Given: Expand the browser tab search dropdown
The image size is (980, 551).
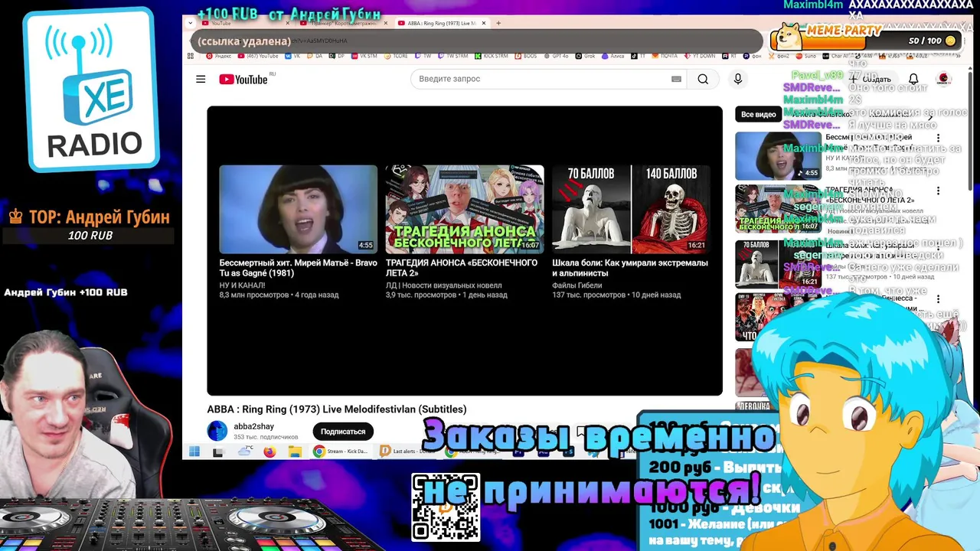Looking at the screenshot, I should [x=191, y=23].
